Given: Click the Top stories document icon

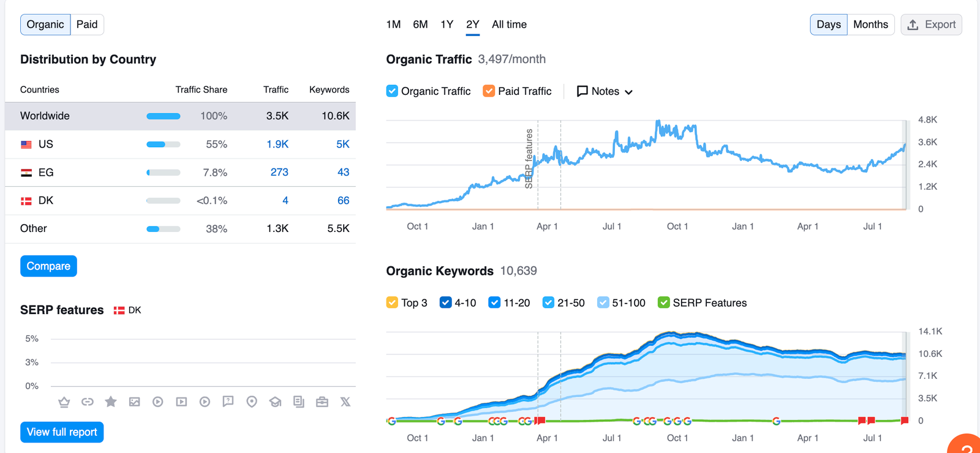Looking at the screenshot, I should (x=299, y=402).
